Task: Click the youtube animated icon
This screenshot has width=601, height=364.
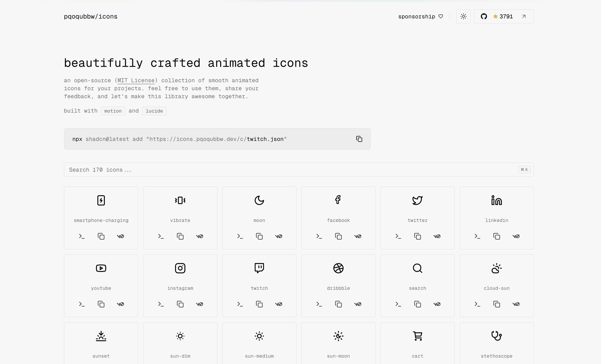Action: click(x=101, y=268)
